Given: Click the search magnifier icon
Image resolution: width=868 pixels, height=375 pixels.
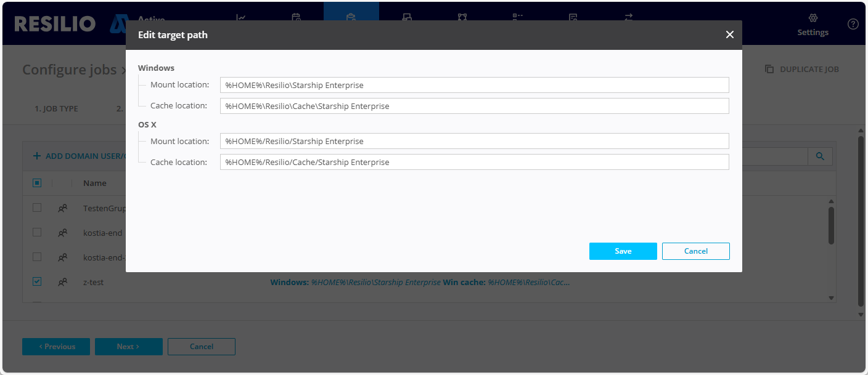Looking at the screenshot, I should (x=820, y=156).
